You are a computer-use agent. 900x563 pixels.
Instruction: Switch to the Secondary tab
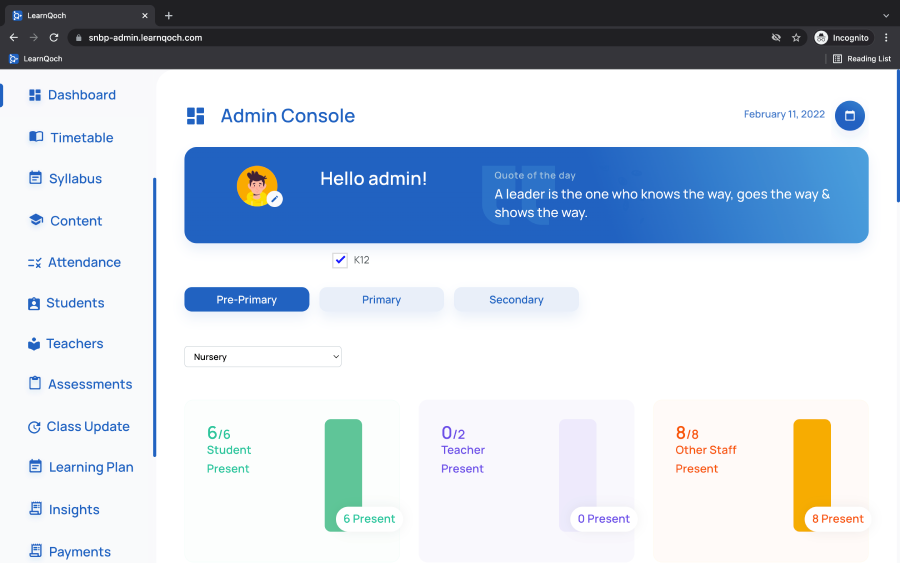pyautogui.click(x=517, y=300)
